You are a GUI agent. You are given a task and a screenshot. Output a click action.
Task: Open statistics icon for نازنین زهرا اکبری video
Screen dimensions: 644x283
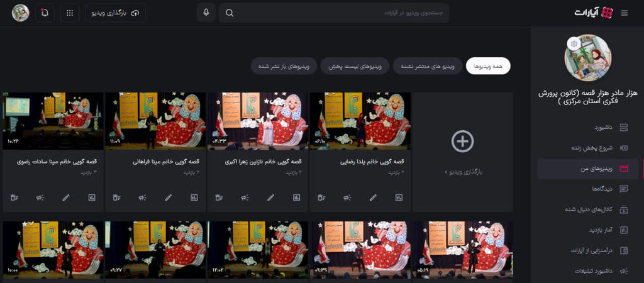(296, 197)
